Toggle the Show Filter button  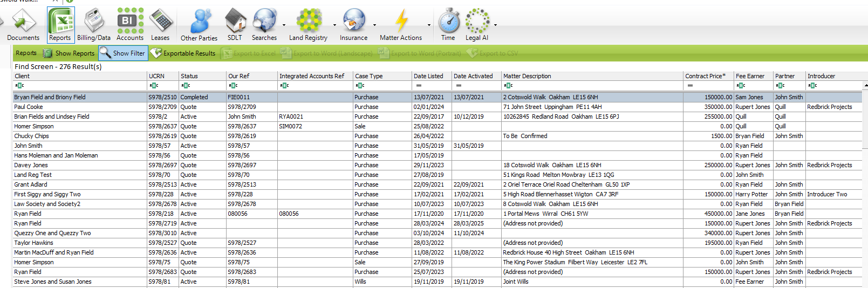(123, 53)
